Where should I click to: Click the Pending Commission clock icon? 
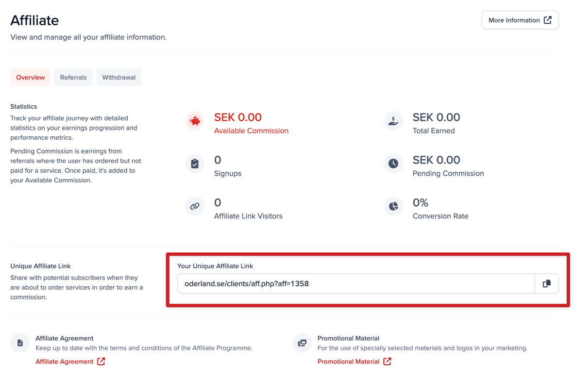tap(393, 163)
